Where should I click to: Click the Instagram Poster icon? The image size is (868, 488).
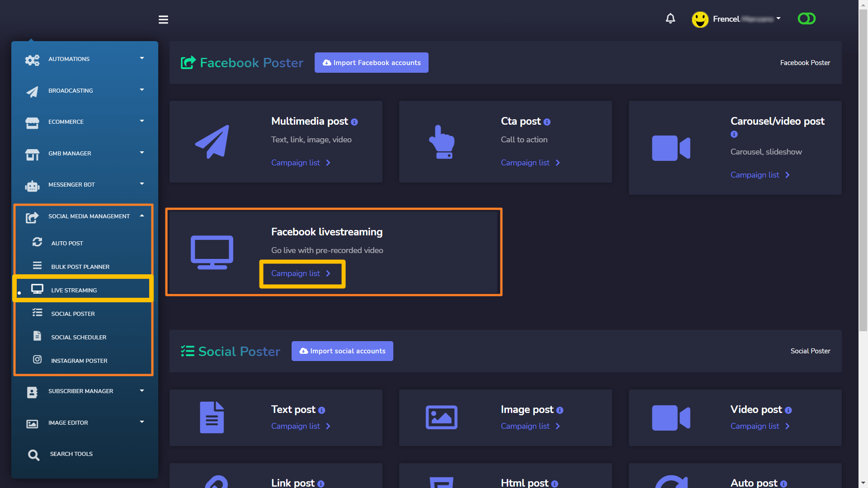37,360
